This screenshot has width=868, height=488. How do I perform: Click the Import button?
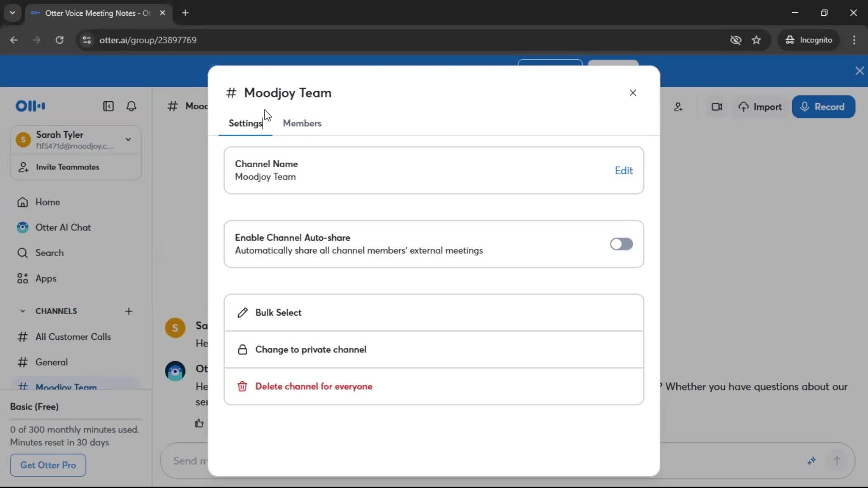coord(760,107)
